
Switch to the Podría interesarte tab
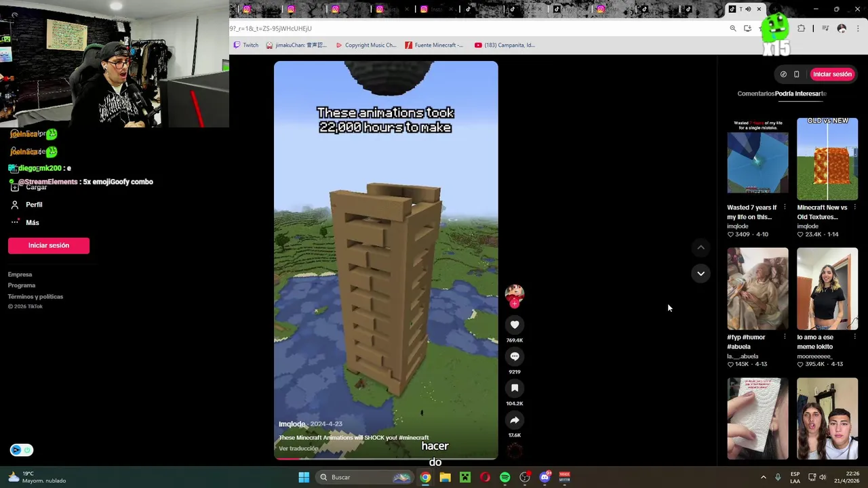tap(801, 94)
